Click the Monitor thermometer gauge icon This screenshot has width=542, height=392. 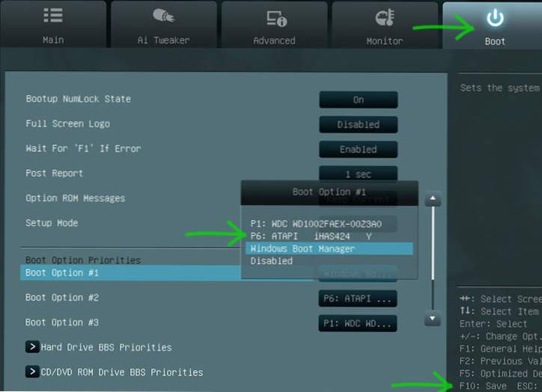[385, 18]
